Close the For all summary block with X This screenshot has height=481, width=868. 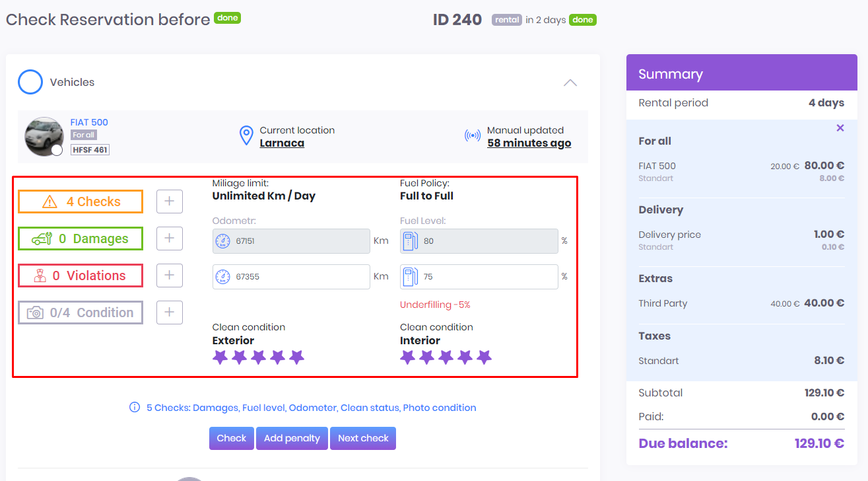coord(840,128)
